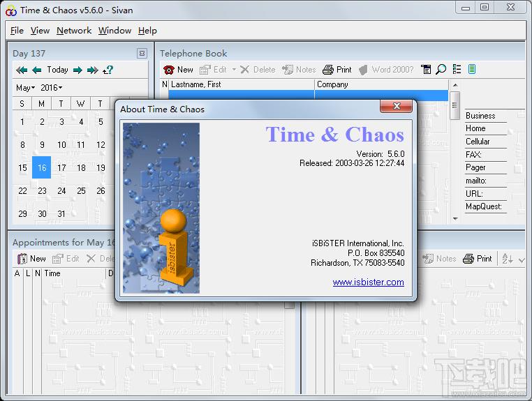Select May 31 in the calendar
This screenshot has height=401, width=532.
(61, 214)
